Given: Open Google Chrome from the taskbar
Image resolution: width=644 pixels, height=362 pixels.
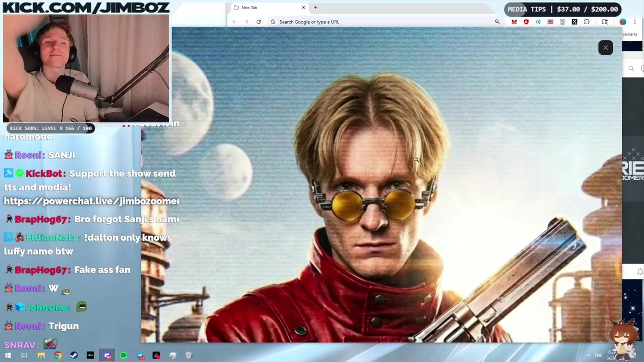Looking at the screenshot, I should pos(58,355).
